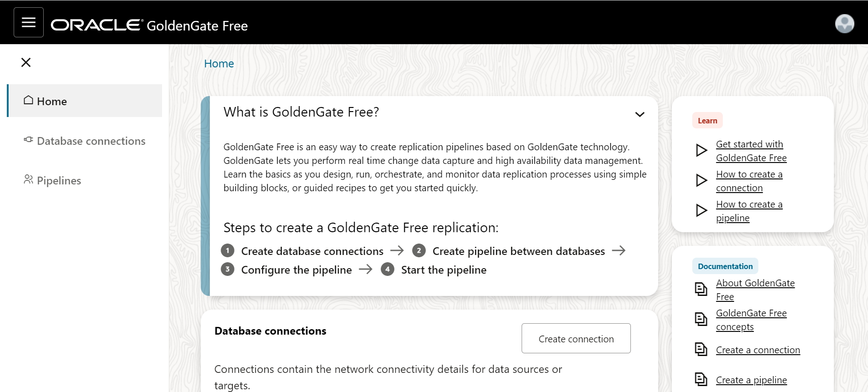Viewport: 868px width, 392px height.
Task: Click document icon beside Create a pipeline
Action: (x=701, y=379)
